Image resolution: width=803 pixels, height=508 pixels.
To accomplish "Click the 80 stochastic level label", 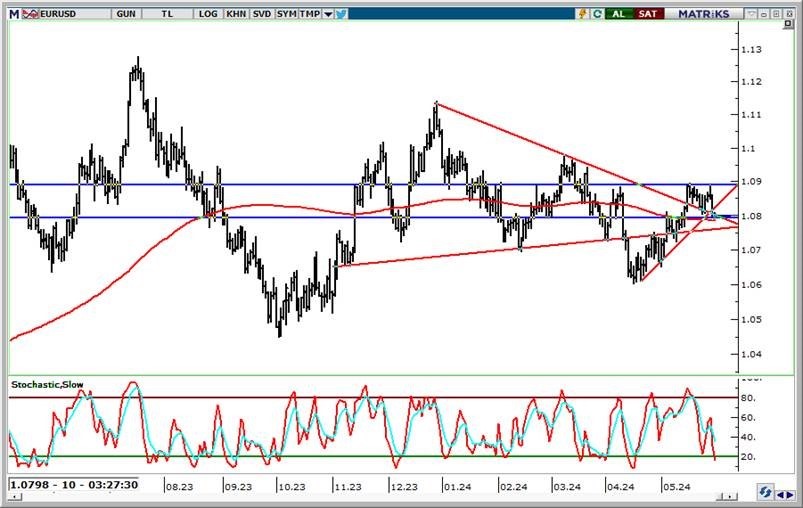I will [748, 398].
